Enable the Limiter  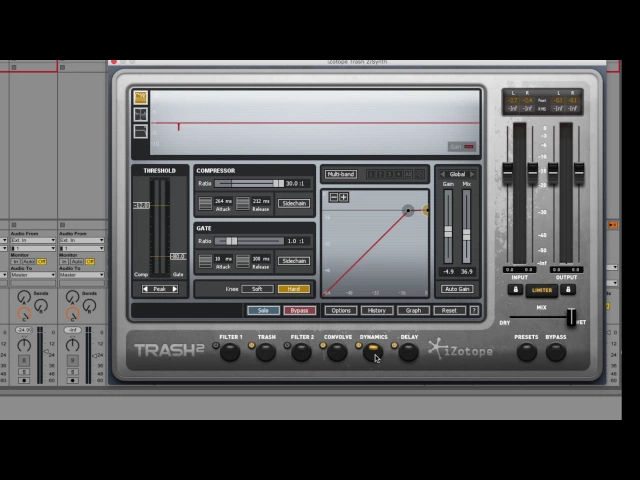pyautogui.click(x=542, y=290)
